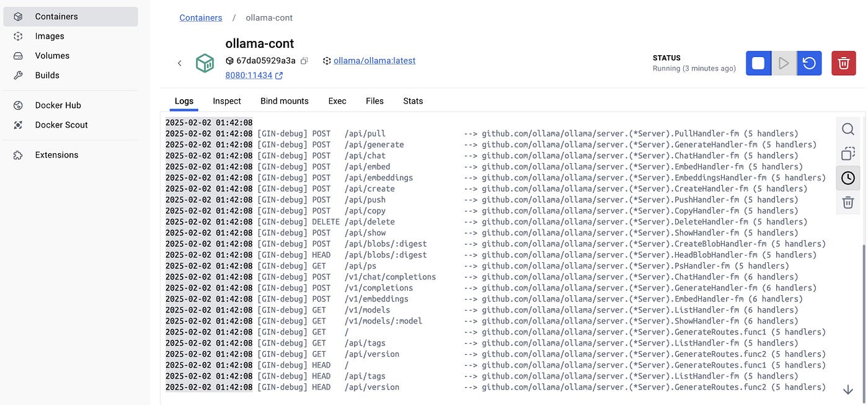Delete the container with red trash button
The height and width of the screenshot is (405, 868).
pyautogui.click(x=843, y=63)
